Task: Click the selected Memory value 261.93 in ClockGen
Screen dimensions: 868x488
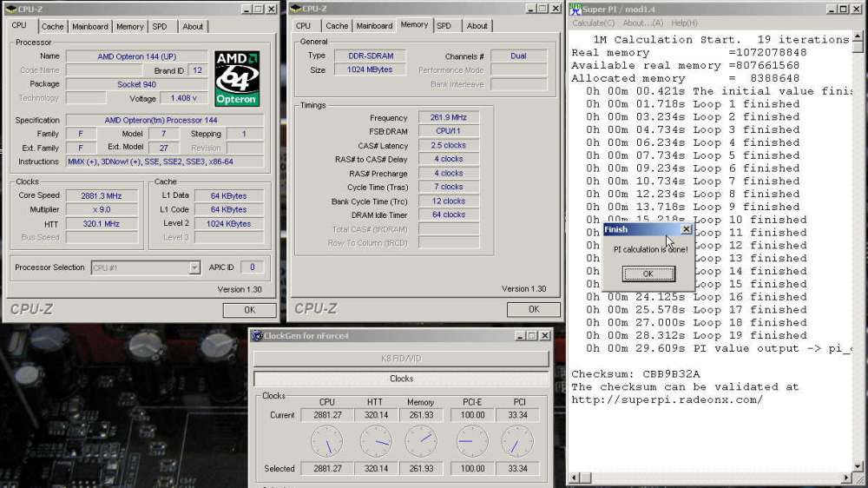Action: click(421, 469)
